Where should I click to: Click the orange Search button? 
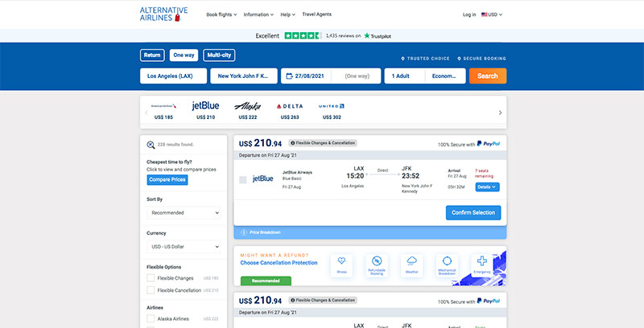(x=488, y=76)
